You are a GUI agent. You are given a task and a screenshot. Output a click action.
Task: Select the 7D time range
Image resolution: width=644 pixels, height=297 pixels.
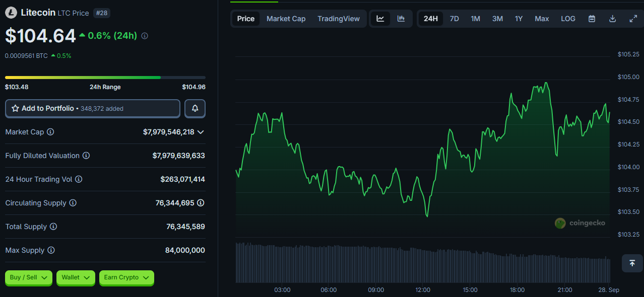[x=454, y=19]
